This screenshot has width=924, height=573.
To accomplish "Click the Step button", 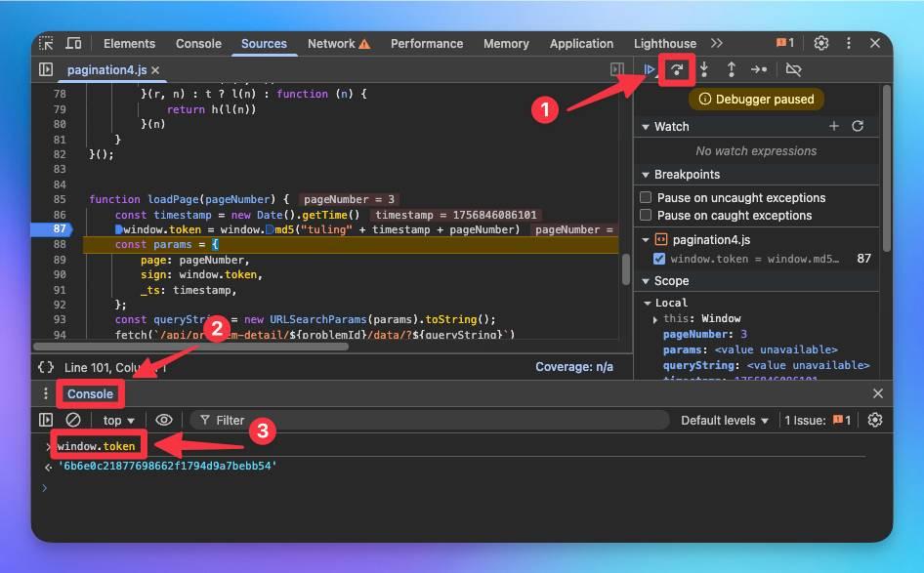I will coord(759,69).
